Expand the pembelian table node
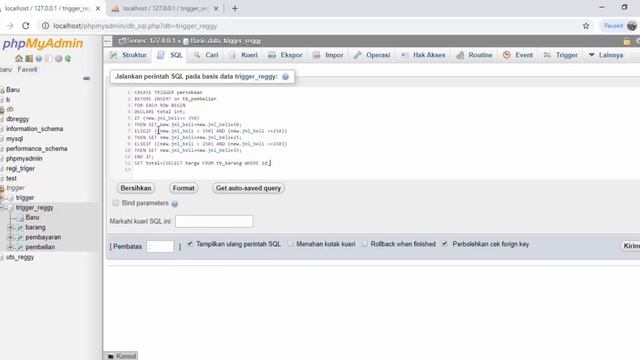The height and width of the screenshot is (360, 640). point(10,247)
